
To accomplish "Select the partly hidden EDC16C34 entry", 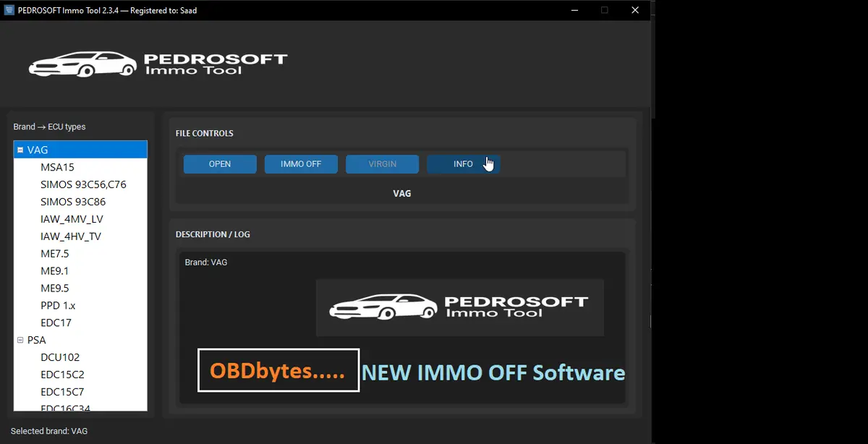I will click(65, 407).
